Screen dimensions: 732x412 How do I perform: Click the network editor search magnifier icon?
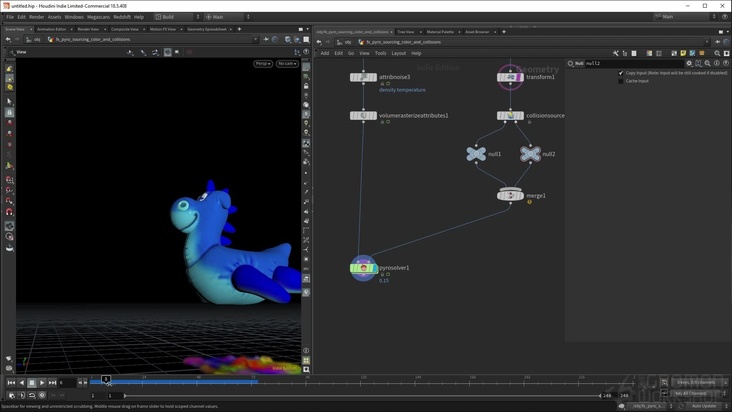click(718, 53)
